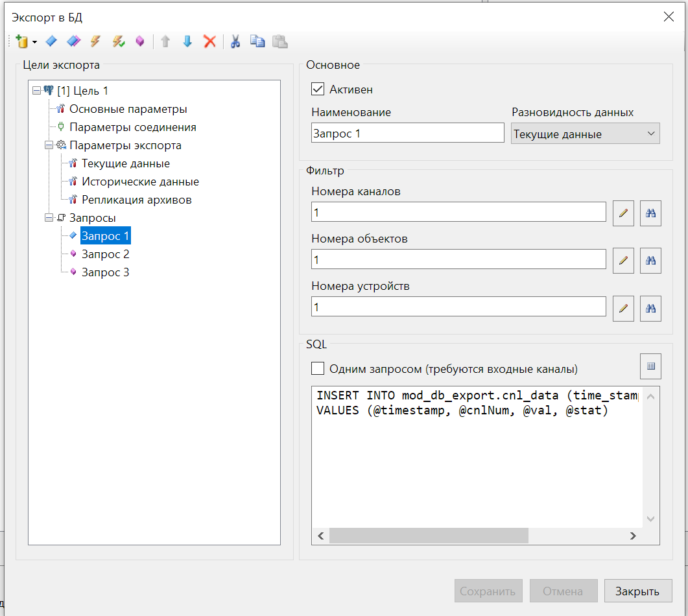Select Основные параметры in tree

pyautogui.click(x=128, y=109)
